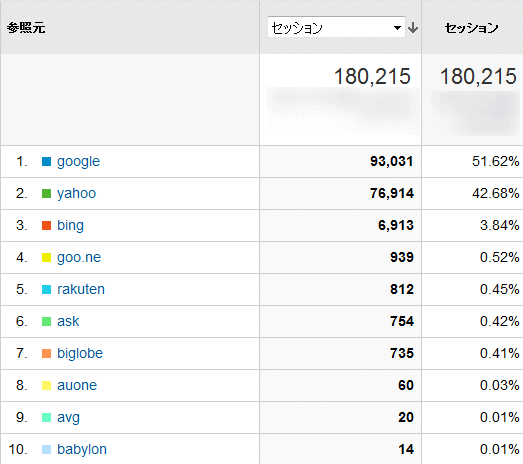Select the session value 60

click(x=406, y=385)
